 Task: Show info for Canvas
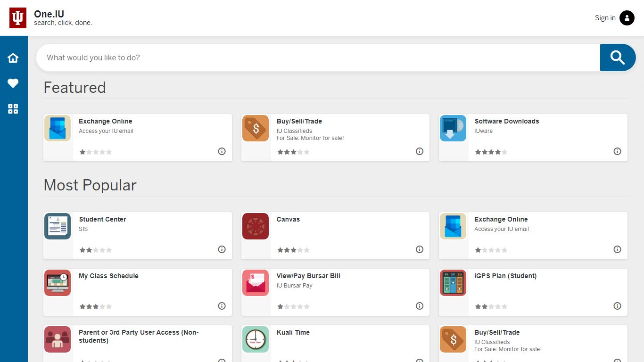420,249
